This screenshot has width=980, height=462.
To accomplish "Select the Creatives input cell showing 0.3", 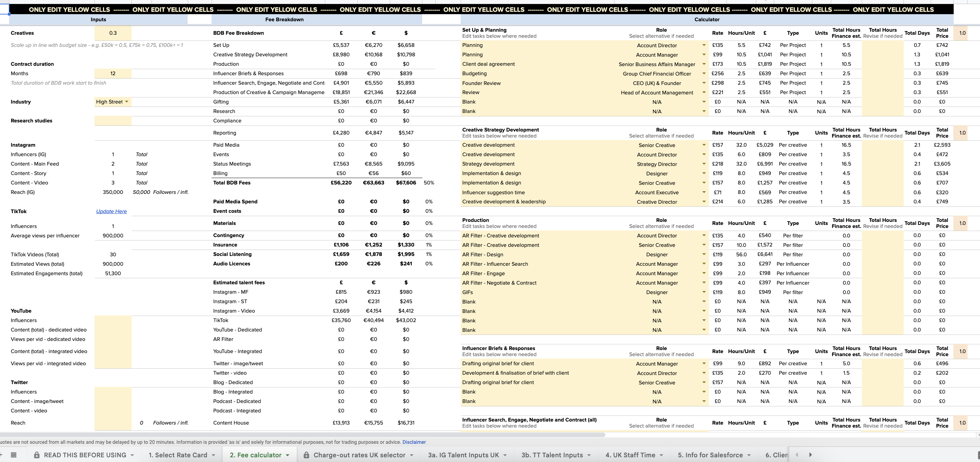I will click(x=113, y=33).
